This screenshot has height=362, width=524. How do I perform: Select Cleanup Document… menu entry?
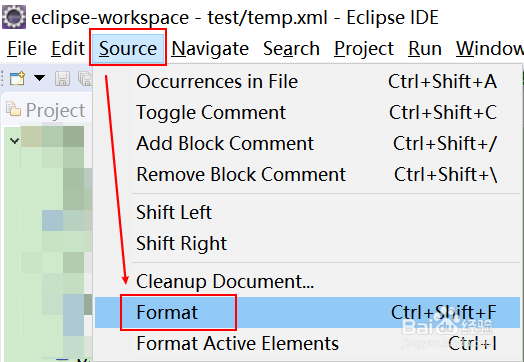(307, 281)
